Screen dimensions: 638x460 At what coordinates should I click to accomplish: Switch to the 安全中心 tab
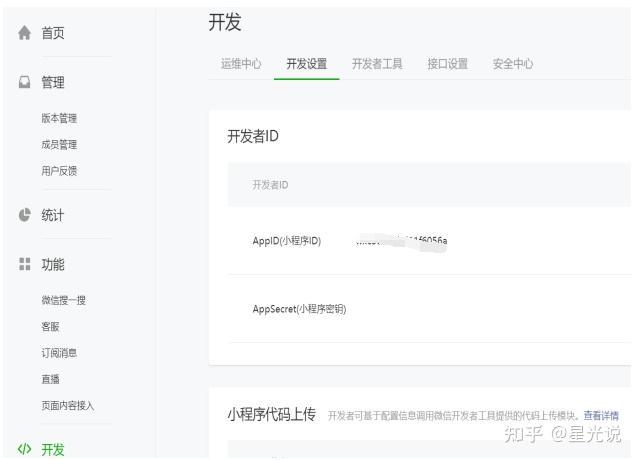click(513, 64)
